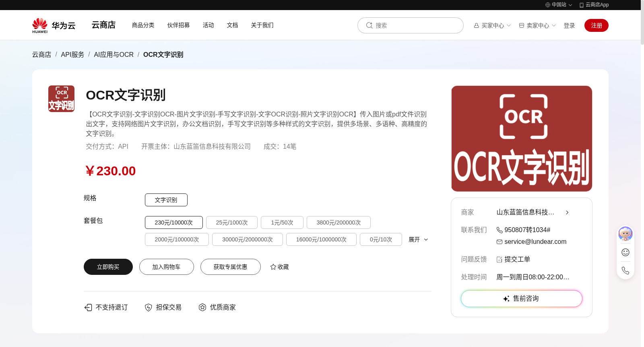The image size is (644, 347).
Task: Select the 30000元/2000000次 package
Action: tap(248, 239)
